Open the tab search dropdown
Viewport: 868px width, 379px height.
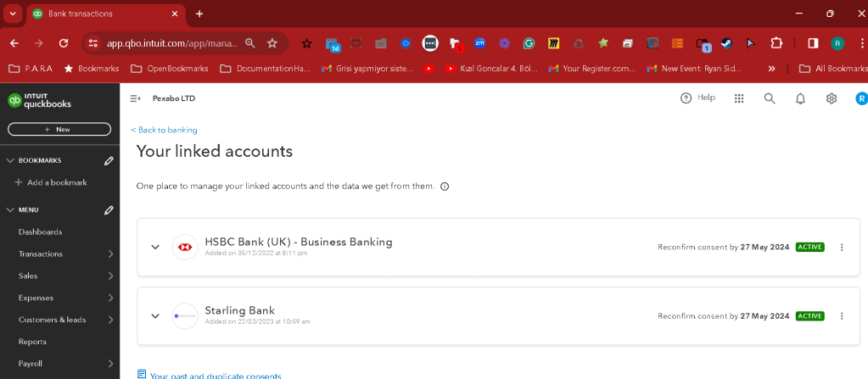pos(13,14)
